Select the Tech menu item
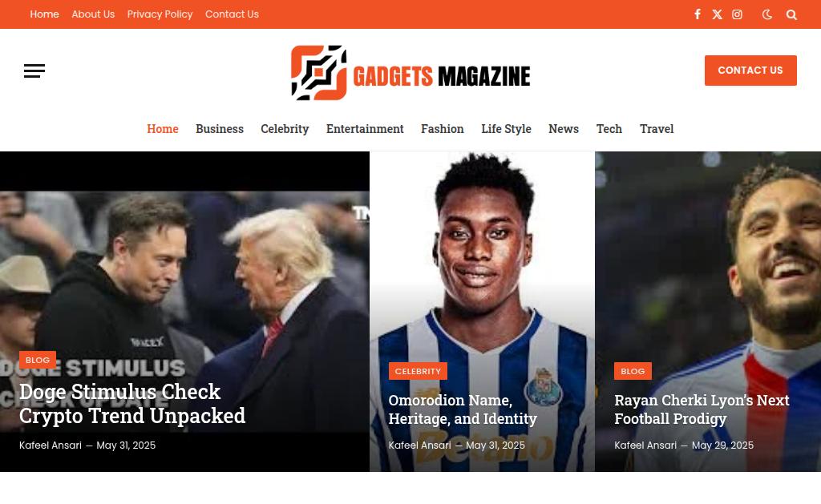The height and width of the screenshot is (504, 821). (x=609, y=129)
